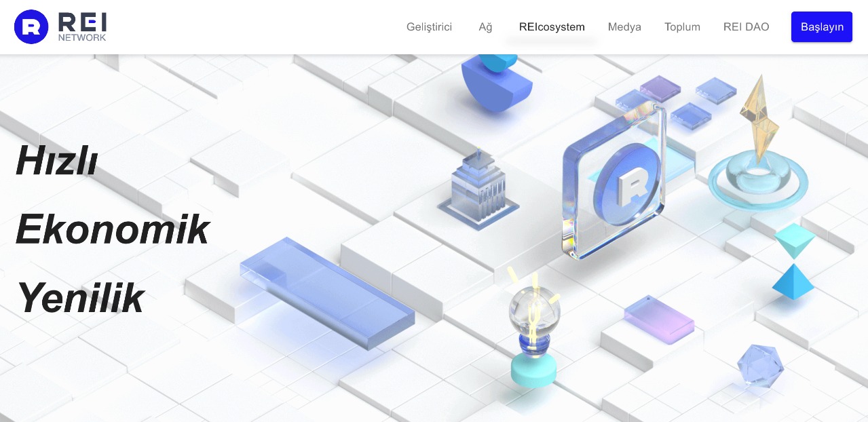Open the Toplum menu

(682, 26)
